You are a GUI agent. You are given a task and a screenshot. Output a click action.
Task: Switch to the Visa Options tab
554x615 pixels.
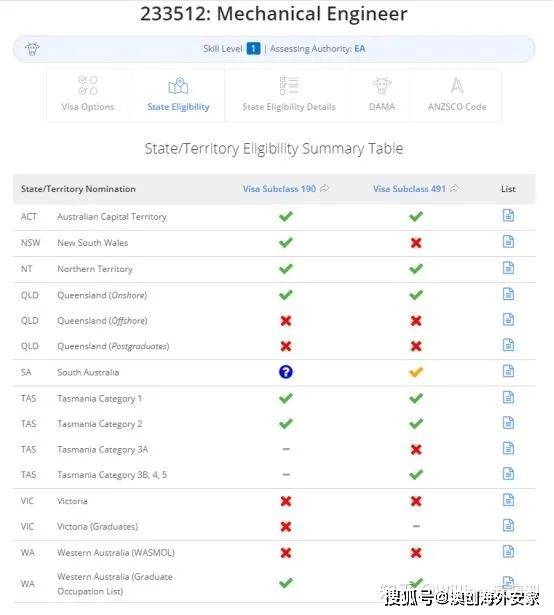click(x=88, y=95)
